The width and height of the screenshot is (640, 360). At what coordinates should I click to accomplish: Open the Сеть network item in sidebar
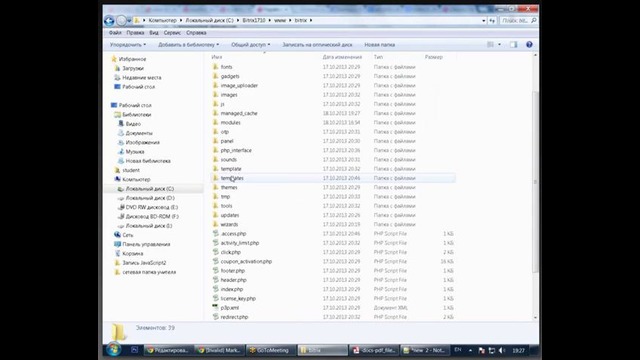[x=128, y=235]
